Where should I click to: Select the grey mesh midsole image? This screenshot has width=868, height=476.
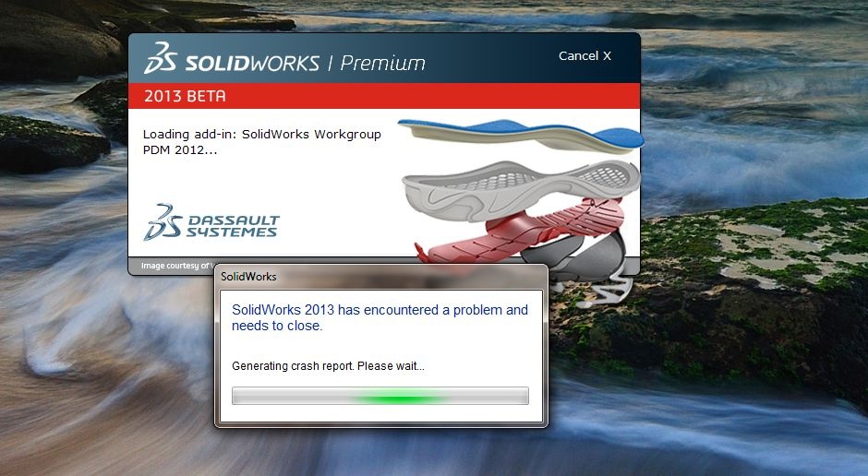click(x=520, y=189)
